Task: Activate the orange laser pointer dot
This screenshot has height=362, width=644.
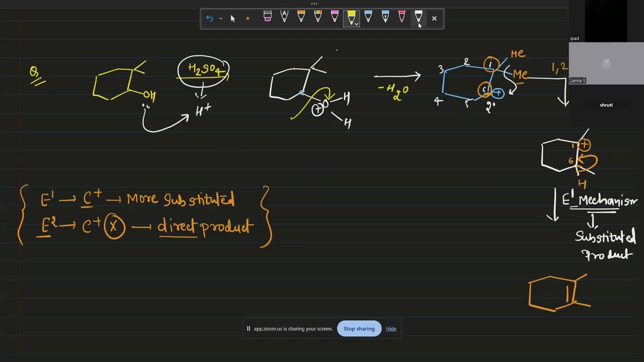Action: (x=248, y=19)
